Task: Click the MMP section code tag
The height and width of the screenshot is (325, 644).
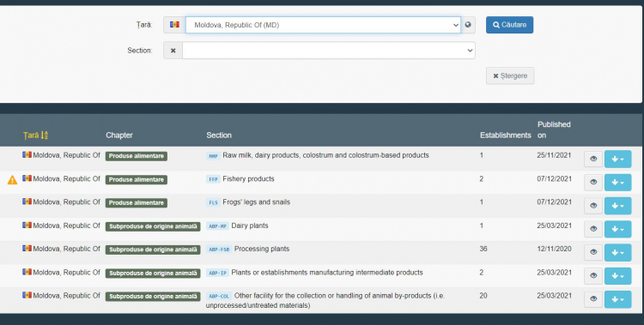Action: (213, 156)
